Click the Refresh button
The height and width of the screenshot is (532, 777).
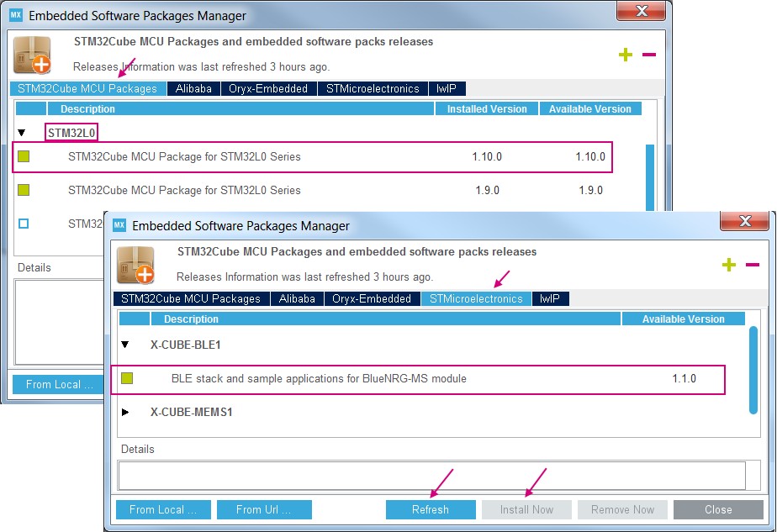[x=431, y=509]
